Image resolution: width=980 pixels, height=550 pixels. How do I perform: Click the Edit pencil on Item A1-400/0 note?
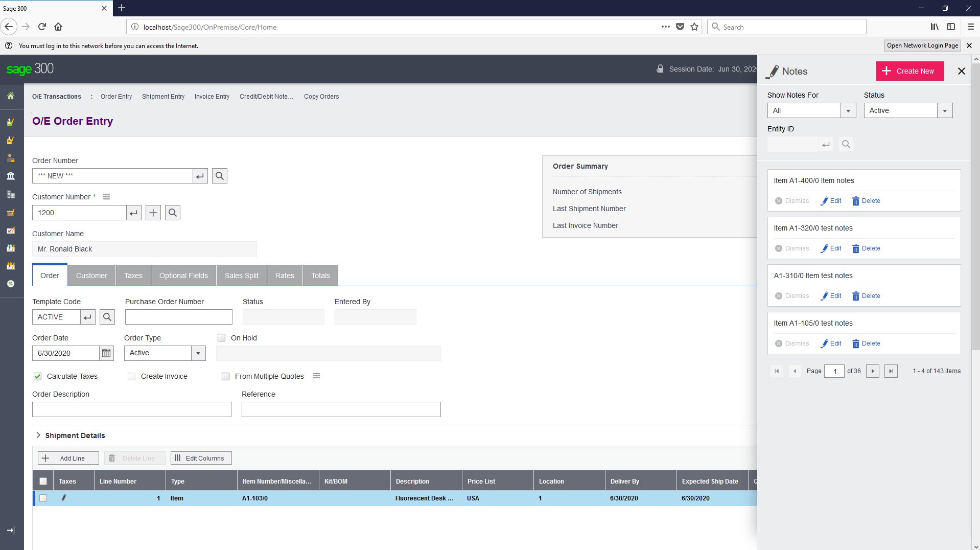point(831,201)
